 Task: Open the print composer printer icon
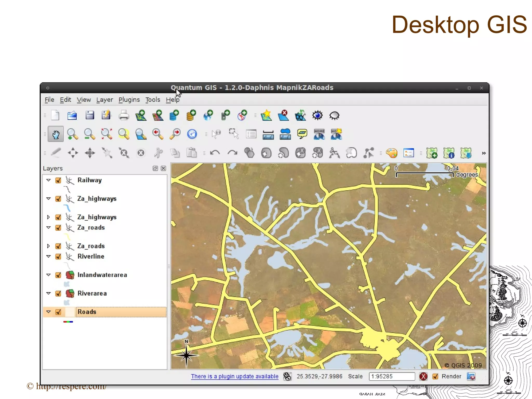coord(124,115)
